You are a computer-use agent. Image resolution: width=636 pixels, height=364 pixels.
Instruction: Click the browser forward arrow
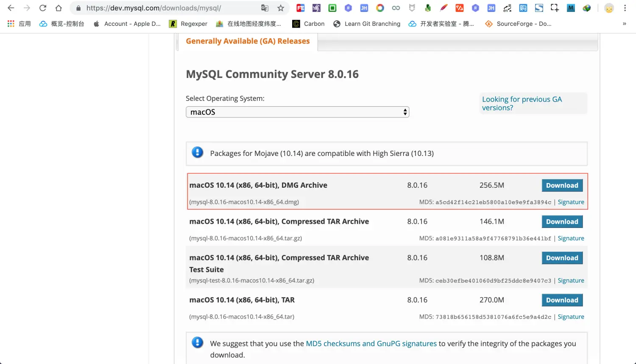point(27,8)
